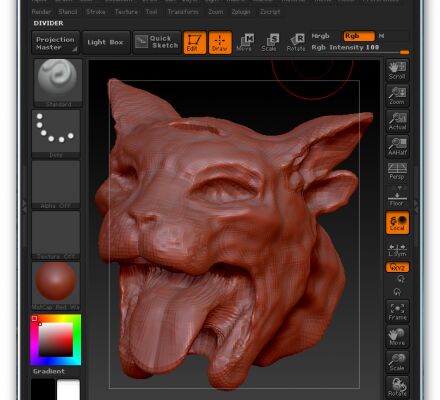Click the DIVIDER title text

[48, 23]
